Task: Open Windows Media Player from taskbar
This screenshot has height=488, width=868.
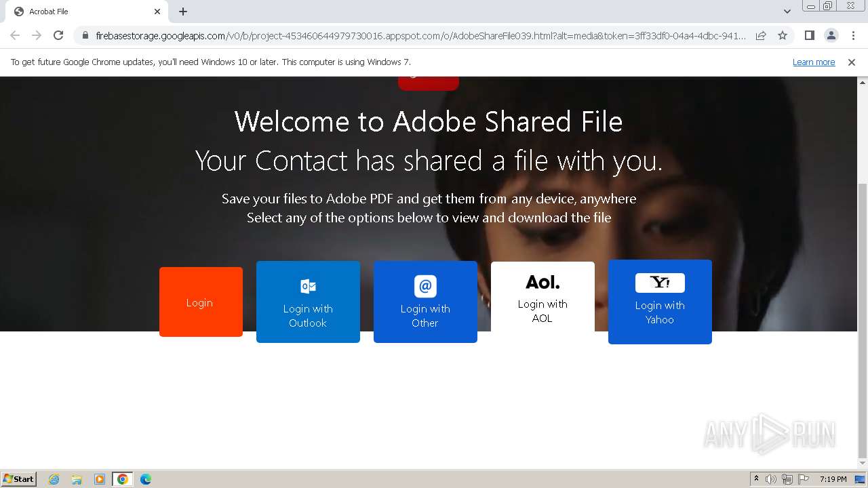Action: point(100,479)
